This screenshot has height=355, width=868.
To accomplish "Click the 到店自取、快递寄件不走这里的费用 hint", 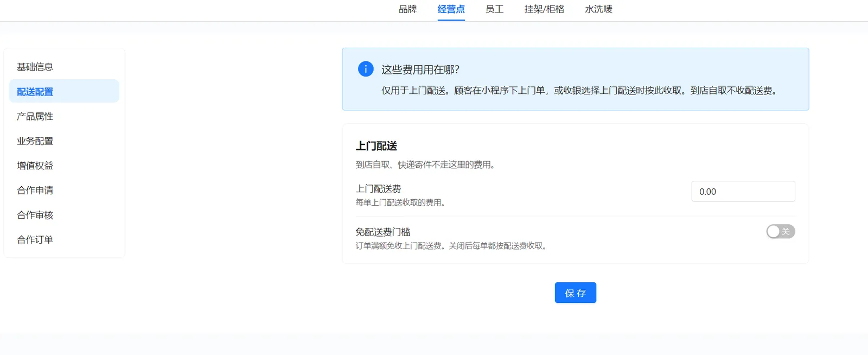I will [426, 164].
